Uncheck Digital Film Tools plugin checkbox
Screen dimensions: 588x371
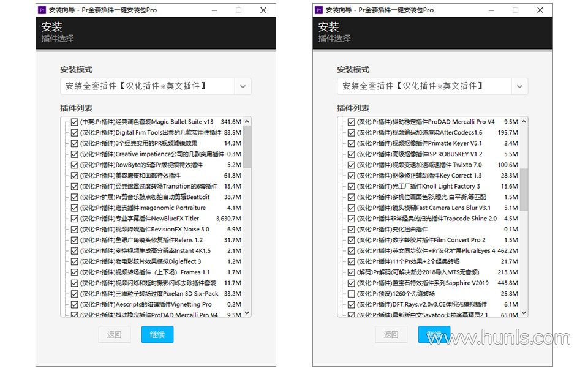[74, 133]
